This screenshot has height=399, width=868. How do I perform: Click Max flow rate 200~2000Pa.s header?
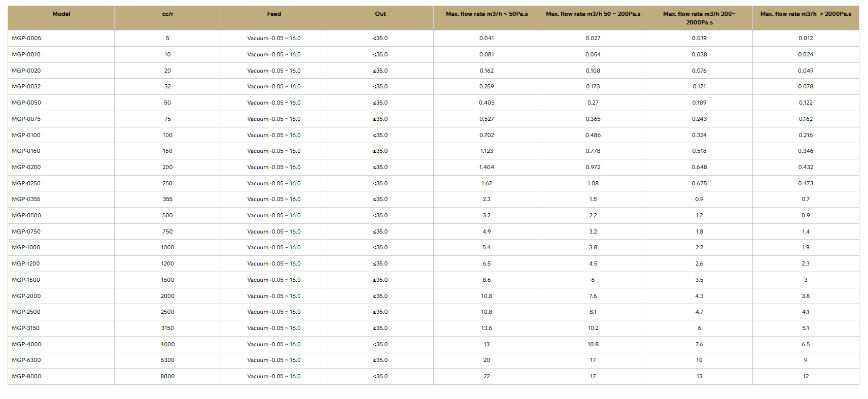coord(699,18)
